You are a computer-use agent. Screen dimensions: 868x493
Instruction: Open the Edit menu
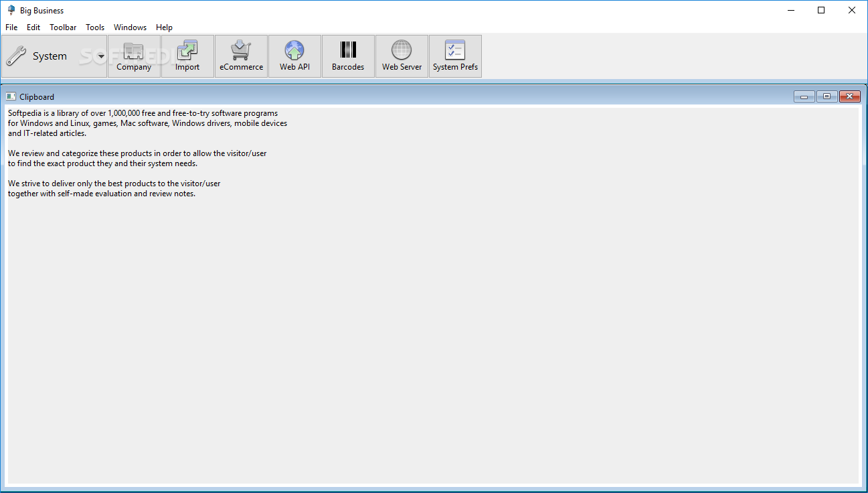(33, 27)
